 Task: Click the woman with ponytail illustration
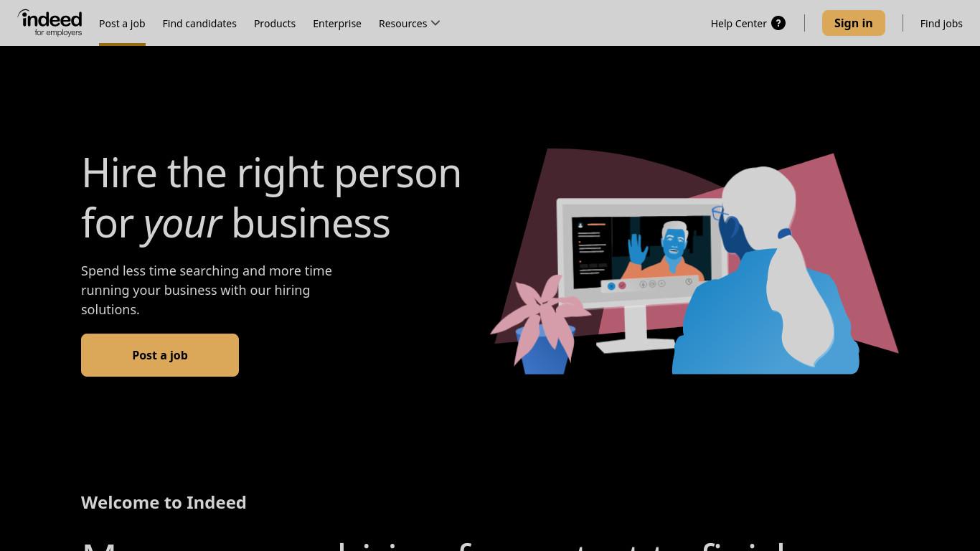tap(768, 273)
